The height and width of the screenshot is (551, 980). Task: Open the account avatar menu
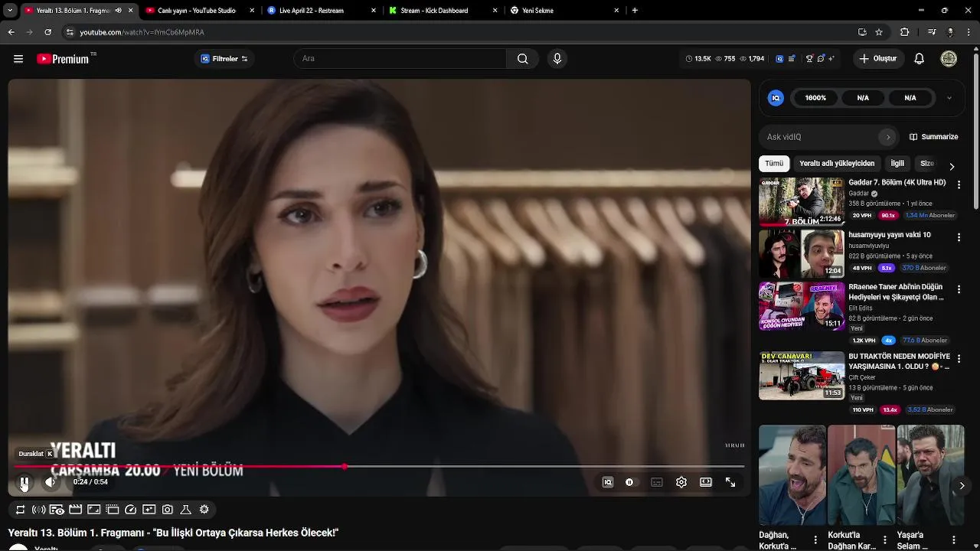[949, 59]
